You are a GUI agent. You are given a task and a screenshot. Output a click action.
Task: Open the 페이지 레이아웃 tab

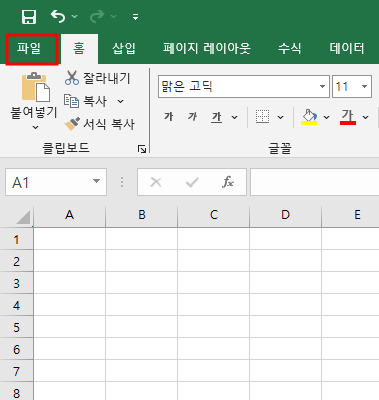(x=207, y=49)
